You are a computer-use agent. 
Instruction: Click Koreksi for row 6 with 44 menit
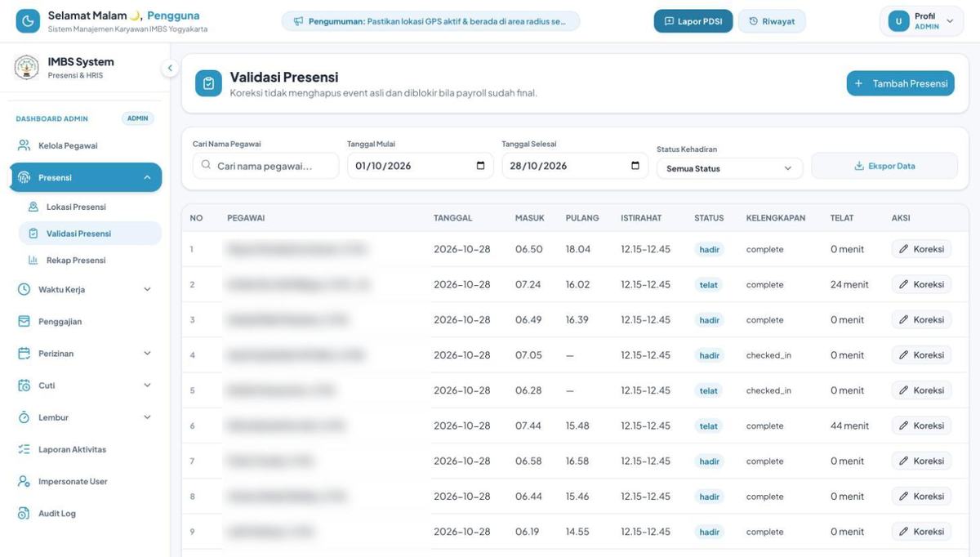pos(921,426)
